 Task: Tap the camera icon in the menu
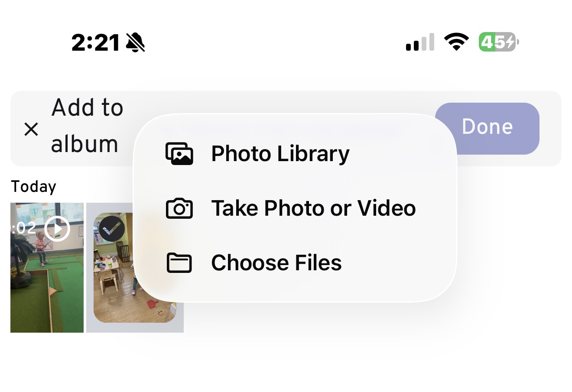click(x=179, y=208)
